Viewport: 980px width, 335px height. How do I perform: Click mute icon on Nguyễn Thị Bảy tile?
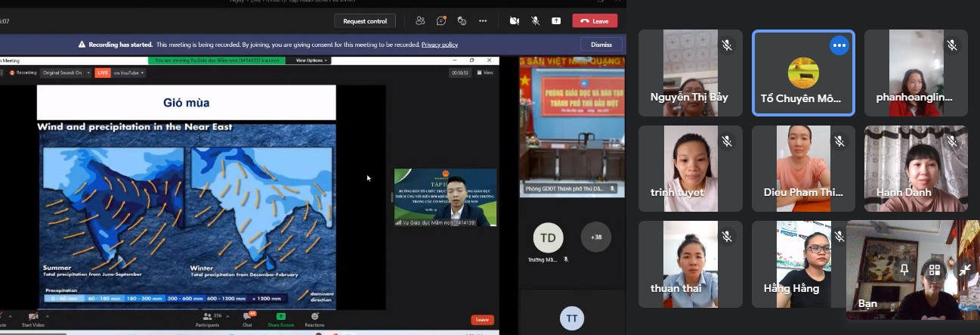pos(727,45)
